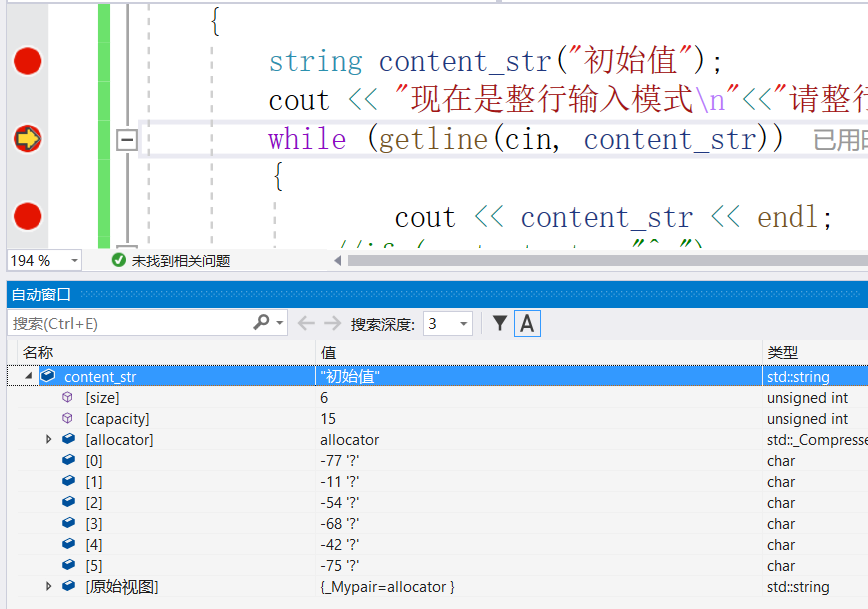Click the "初始值" value cell
Viewport: 868px width, 609px height.
coord(350,376)
